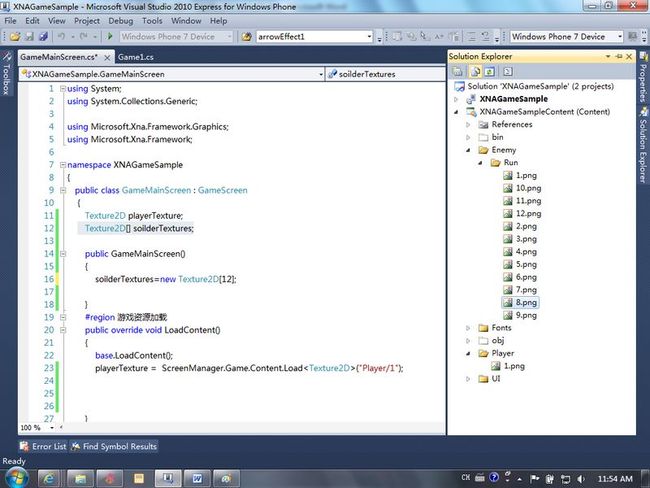650x488 pixels.
Task: Open the Project menu
Action: pyautogui.click(x=87, y=21)
